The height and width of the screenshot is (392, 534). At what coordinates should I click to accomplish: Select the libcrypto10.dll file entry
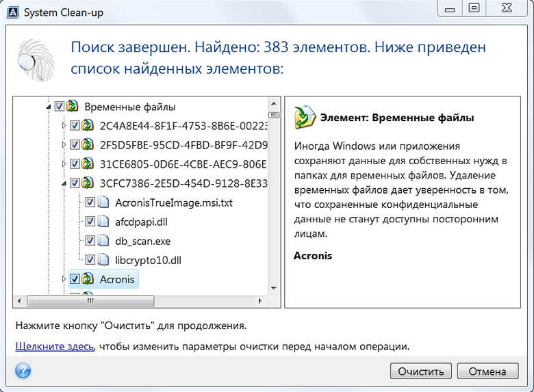(149, 260)
